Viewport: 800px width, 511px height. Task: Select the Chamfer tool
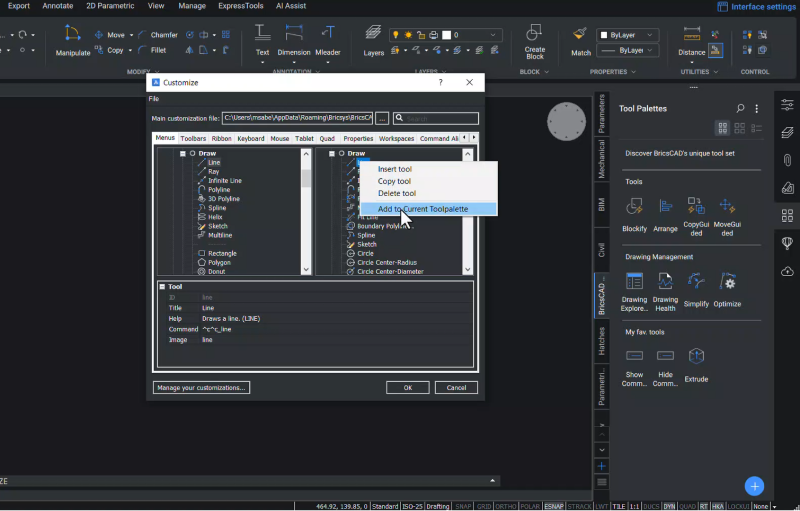158,35
